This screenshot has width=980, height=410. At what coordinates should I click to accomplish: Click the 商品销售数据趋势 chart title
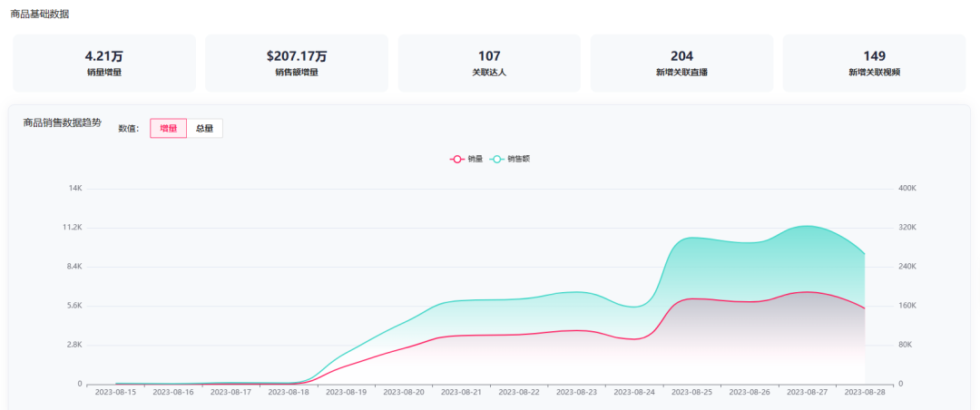coord(63,122)
